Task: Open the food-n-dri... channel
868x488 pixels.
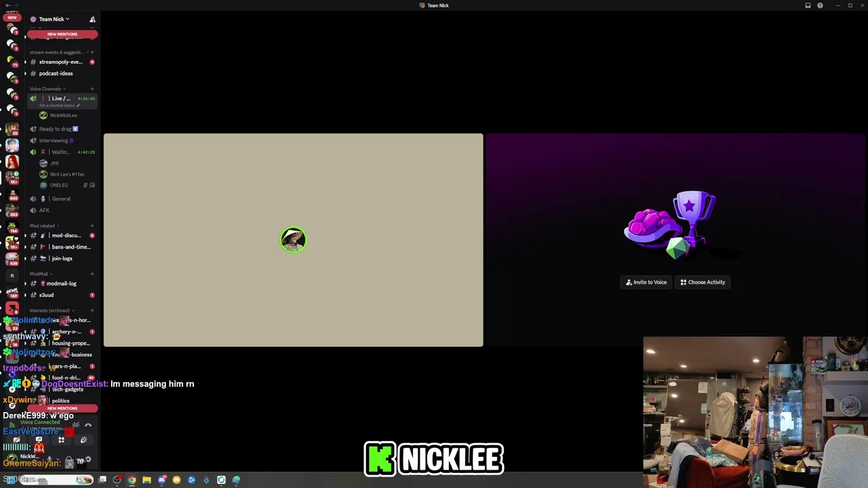Action: click(62, 378)
